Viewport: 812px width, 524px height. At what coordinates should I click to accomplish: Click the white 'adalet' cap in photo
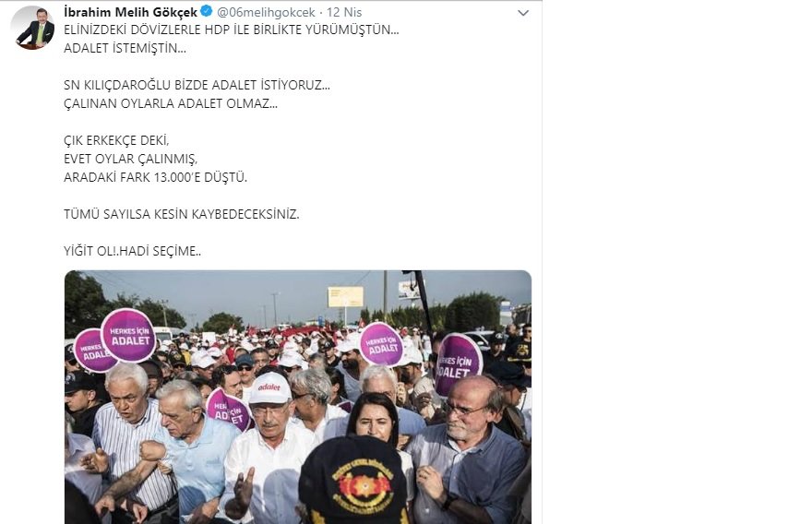pos(269,387)
